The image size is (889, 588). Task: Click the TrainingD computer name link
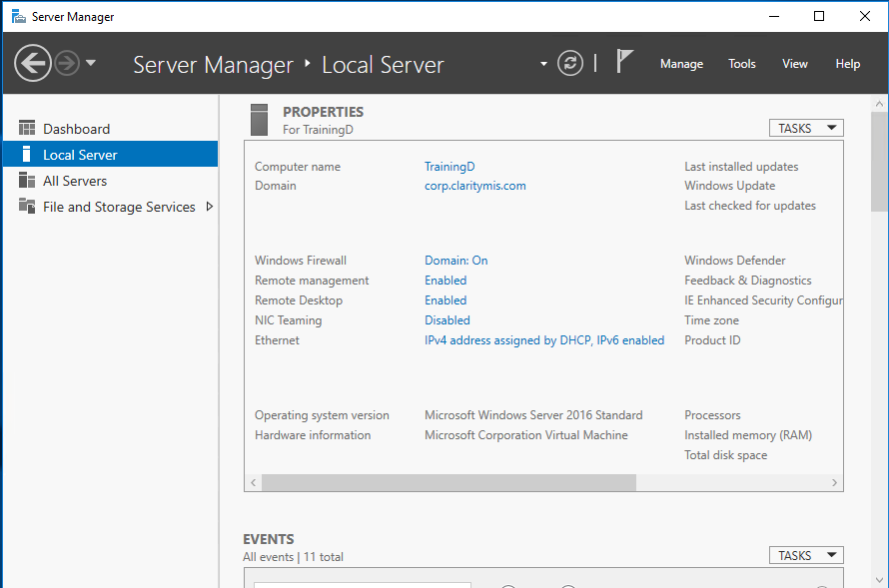tap(449, 167)
